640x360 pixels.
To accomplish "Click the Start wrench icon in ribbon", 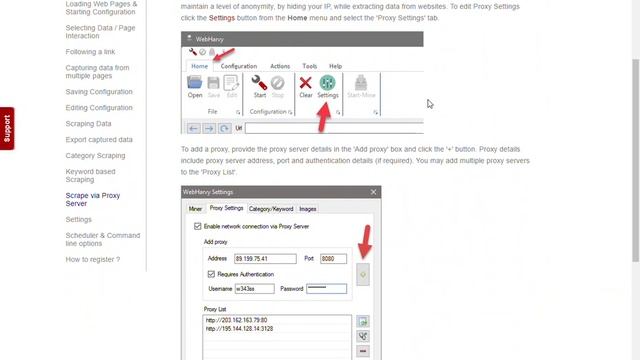I will point(259,83).
